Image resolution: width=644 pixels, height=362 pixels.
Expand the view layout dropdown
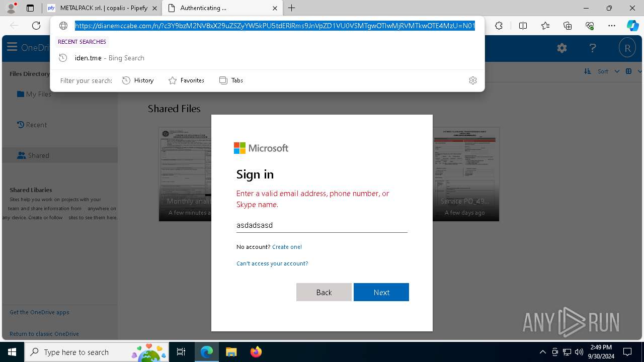point(633,71)
